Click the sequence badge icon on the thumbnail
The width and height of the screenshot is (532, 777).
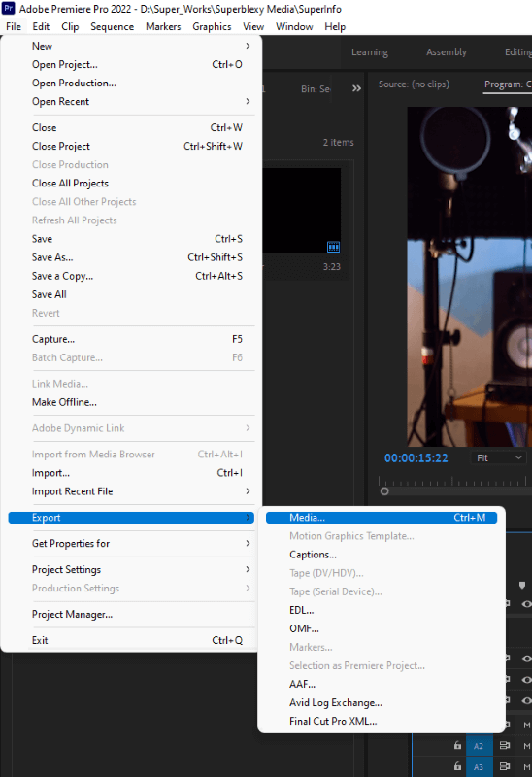pos(333,247)
